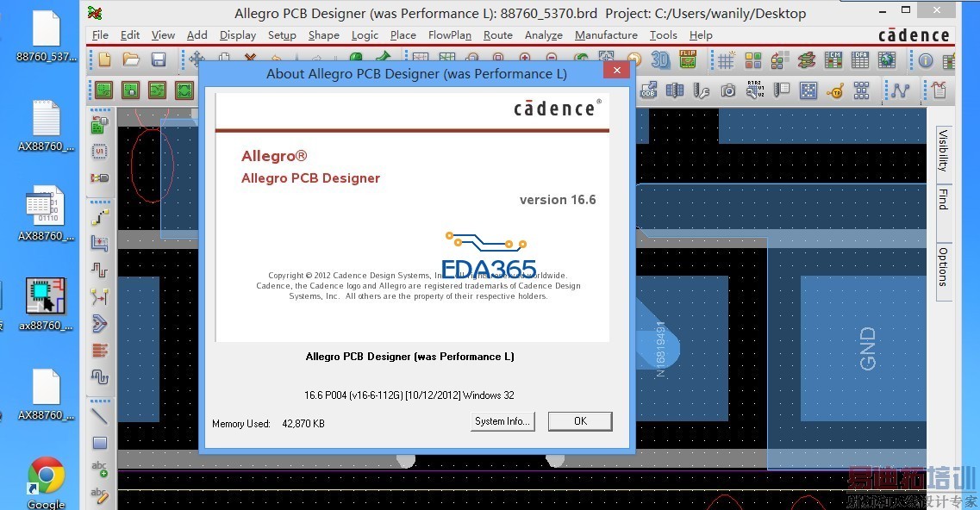The image size is (980, 510).
Task: Open the Manufacture menu
Action: pyautogui.click(x=606, y=35)
